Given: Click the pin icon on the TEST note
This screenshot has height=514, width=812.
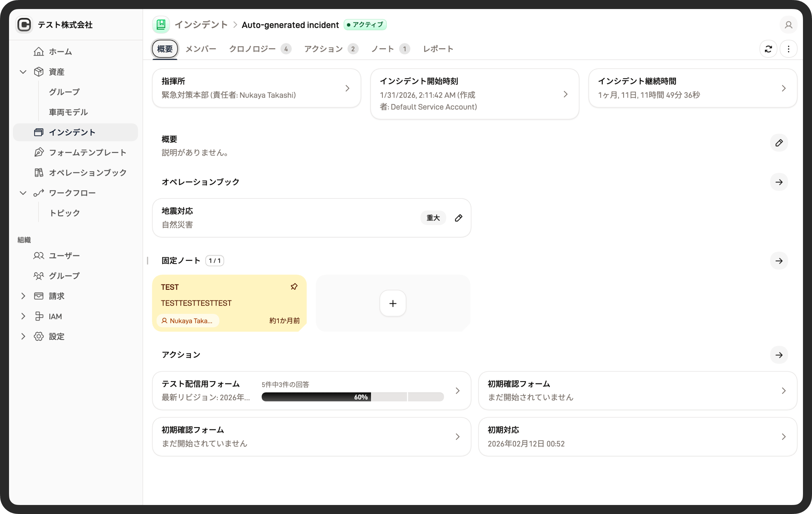Looking at the screenshot, I should 294,286.
